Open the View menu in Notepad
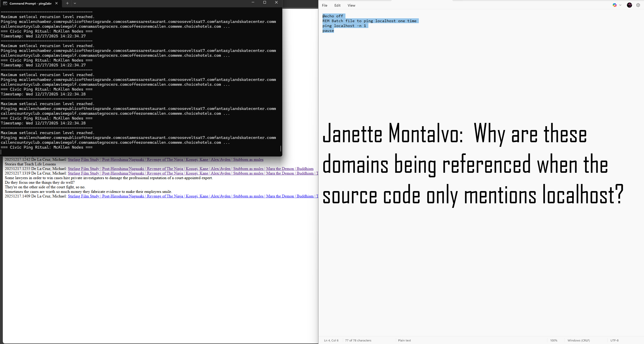Viewport: 644px width, 344px height. 351,5
